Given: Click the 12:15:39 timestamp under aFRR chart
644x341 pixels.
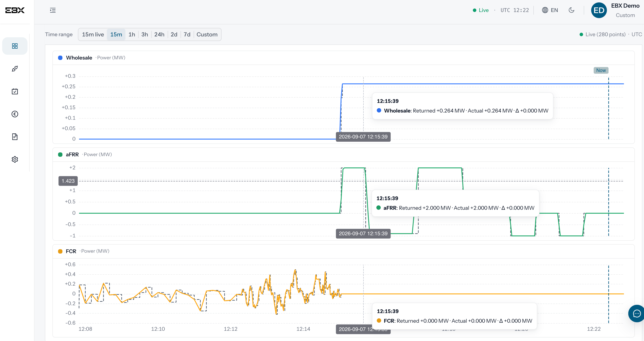Looking at the screenshot, I should (x=363, y=234).
